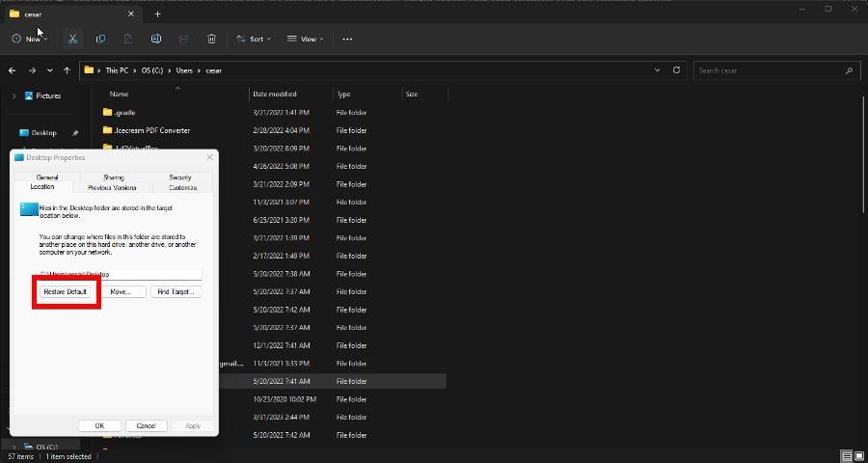Click OK in Desktop Properties
The image size is (868, 463).
coord(99,426)
